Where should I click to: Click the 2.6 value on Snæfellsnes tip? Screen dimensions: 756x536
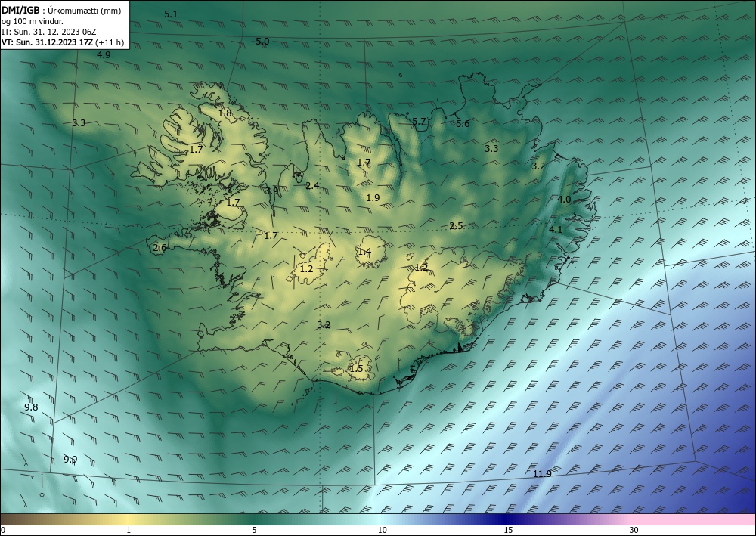[x=160, y=248]
